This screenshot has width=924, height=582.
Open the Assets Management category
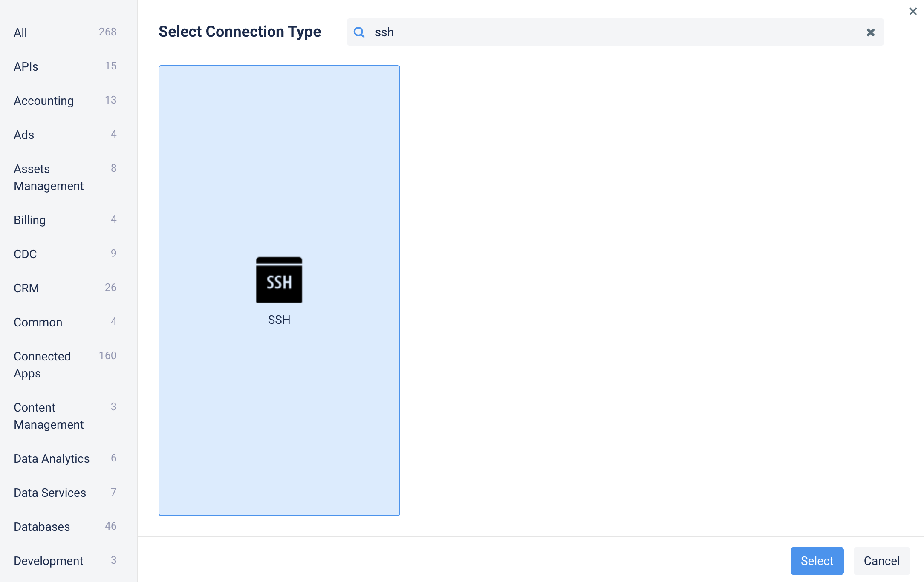pyautogui.click(x=48, y=177)
